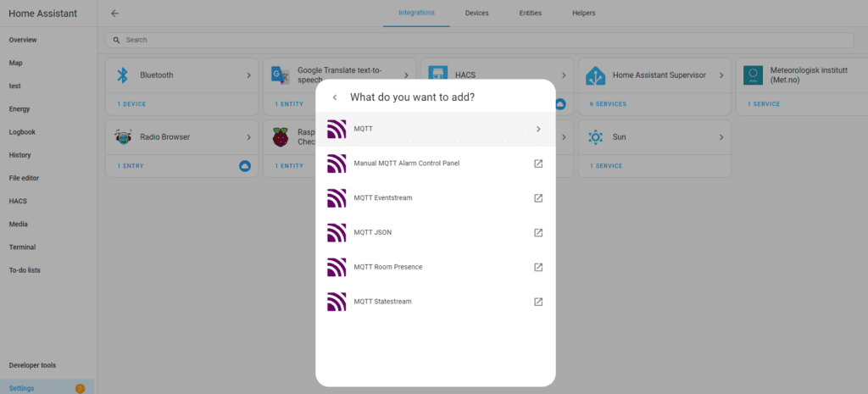The height and width of the screenshot is (394, 868).
Task: Open Settings in the sidebar
Action: tap(48, 388)
